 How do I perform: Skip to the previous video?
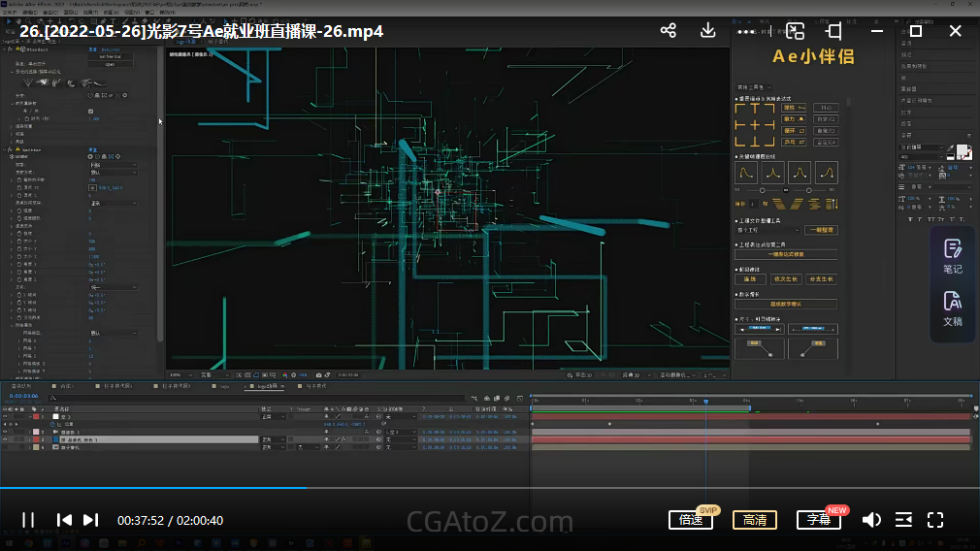click(x=64, y=520)
